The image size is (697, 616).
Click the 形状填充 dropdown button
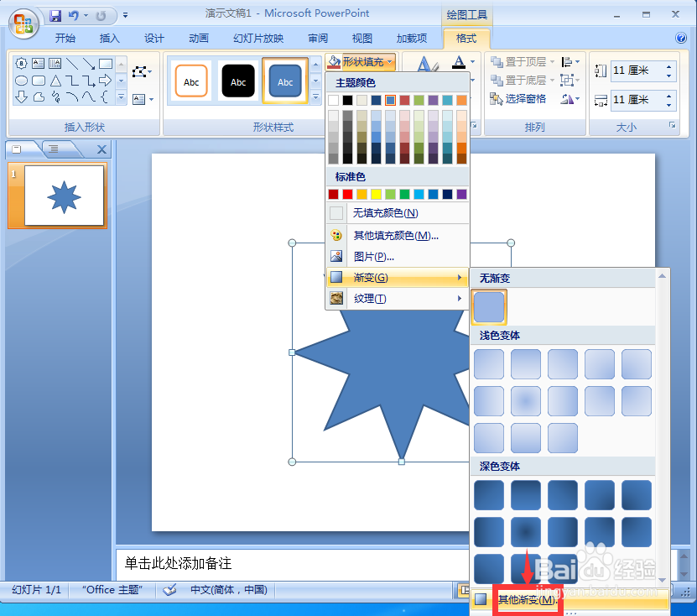point(361,62)
